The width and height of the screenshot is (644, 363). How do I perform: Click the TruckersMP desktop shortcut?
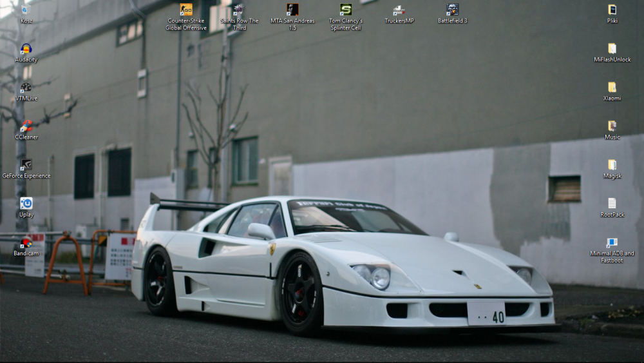[399, 10]
